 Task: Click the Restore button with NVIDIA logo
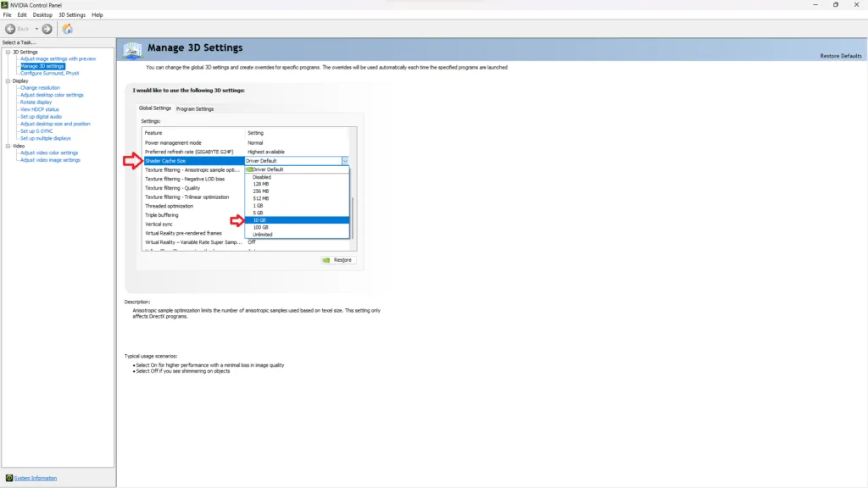(x=338, y=260)
